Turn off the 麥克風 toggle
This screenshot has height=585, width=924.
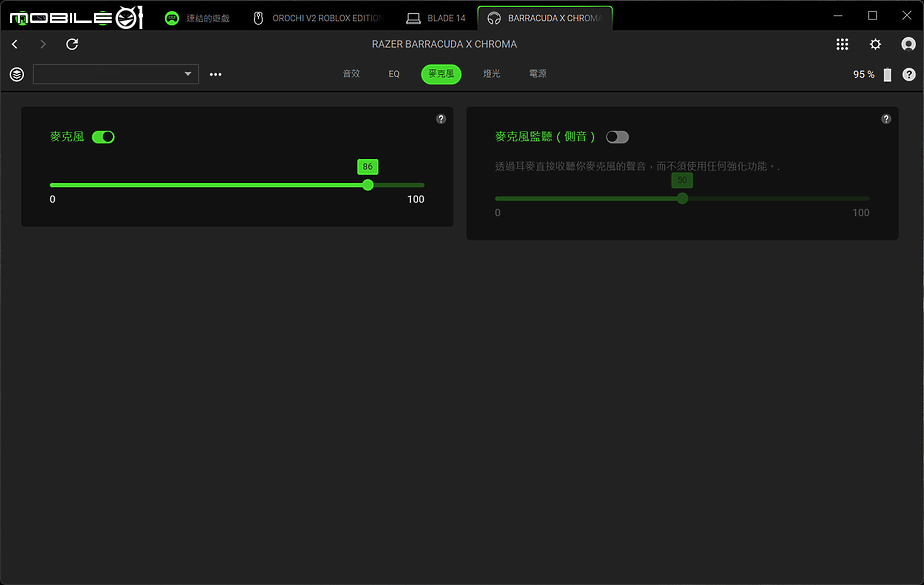103,137
